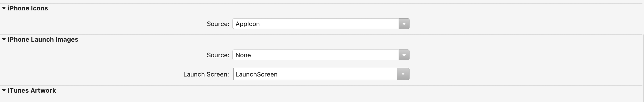Screen dimensions: 644x102
Task: Open the LaunchScreen dropdown arrow
Action: (403, 74)
